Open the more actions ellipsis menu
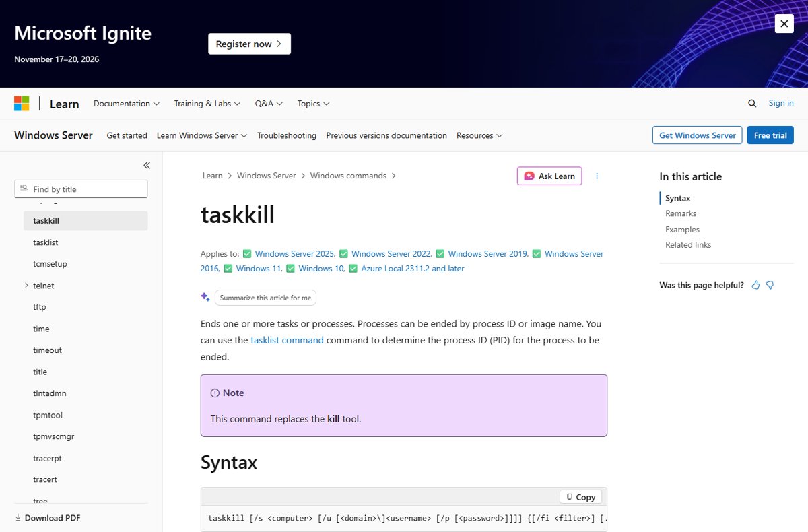808x532 pixels. tap(597, 176)
